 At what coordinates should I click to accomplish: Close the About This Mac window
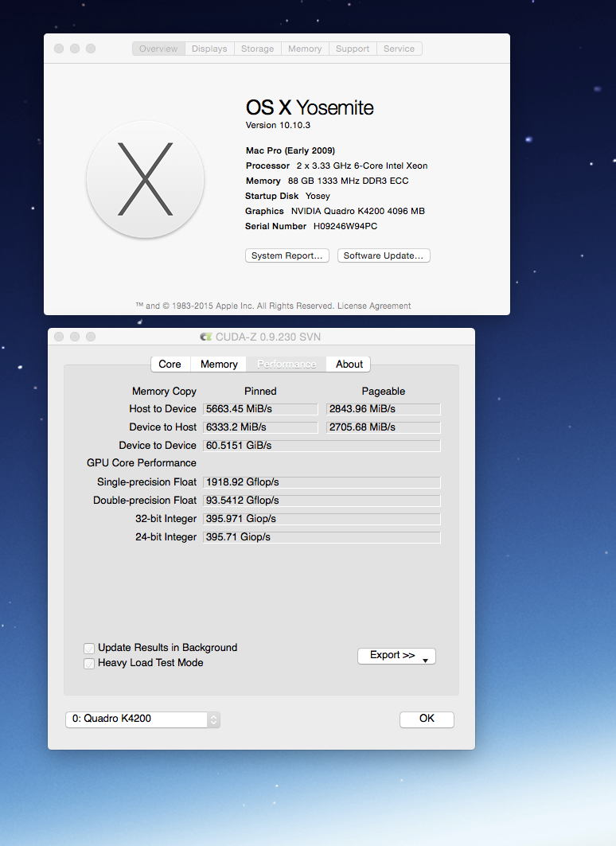[x=59, y=49]
